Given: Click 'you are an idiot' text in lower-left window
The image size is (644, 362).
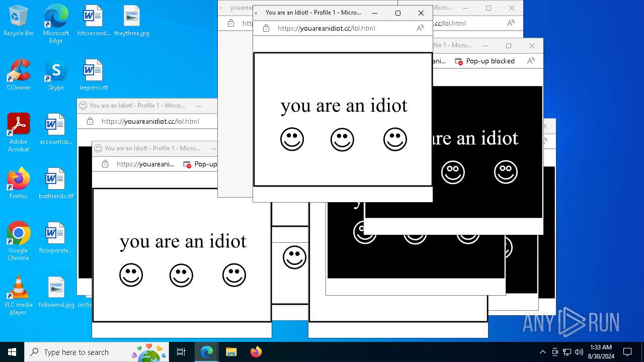Looking at the screenshot, I should [x=183, y=241].
